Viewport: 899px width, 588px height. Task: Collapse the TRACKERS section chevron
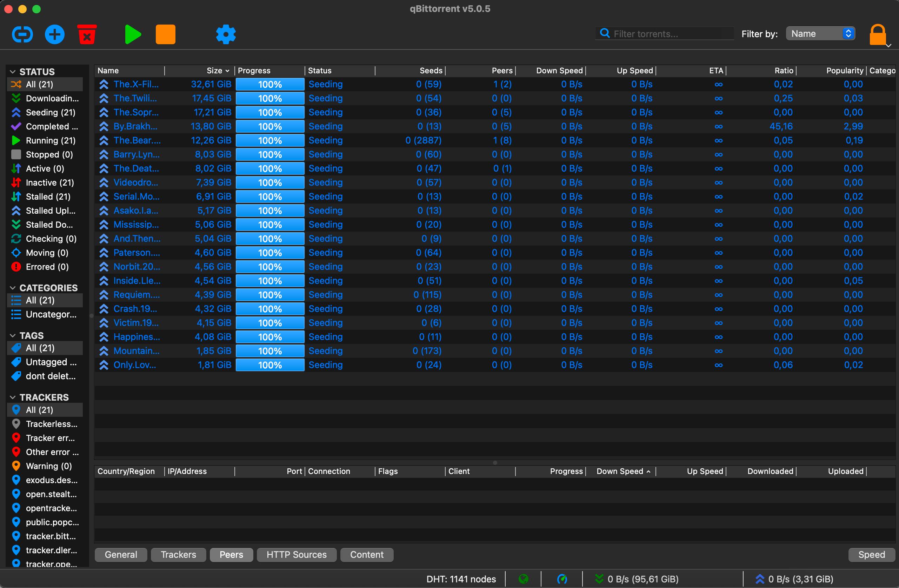[13, 397]
